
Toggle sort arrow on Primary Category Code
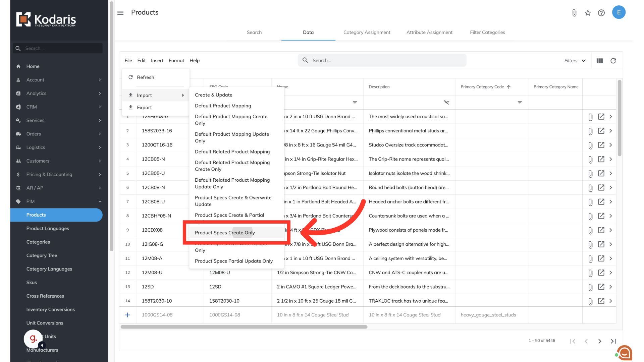click(x=509, y=87)
